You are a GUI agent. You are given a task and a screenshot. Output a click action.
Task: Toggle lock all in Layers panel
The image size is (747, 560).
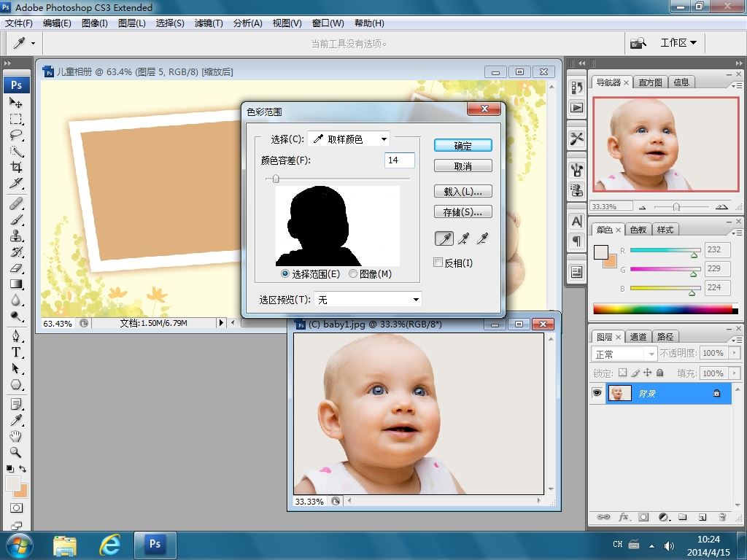click(659, 373)
